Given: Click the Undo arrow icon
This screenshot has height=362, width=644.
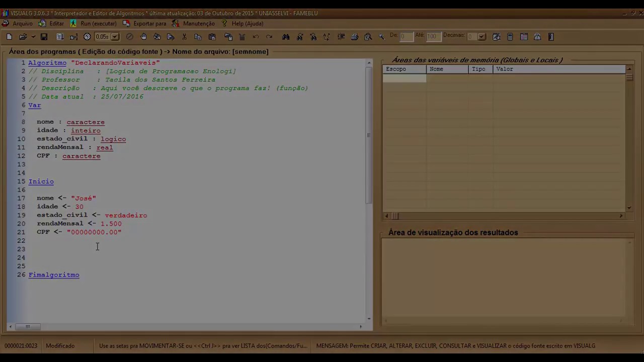Looking at the screenshot, I should coord(256,37).
